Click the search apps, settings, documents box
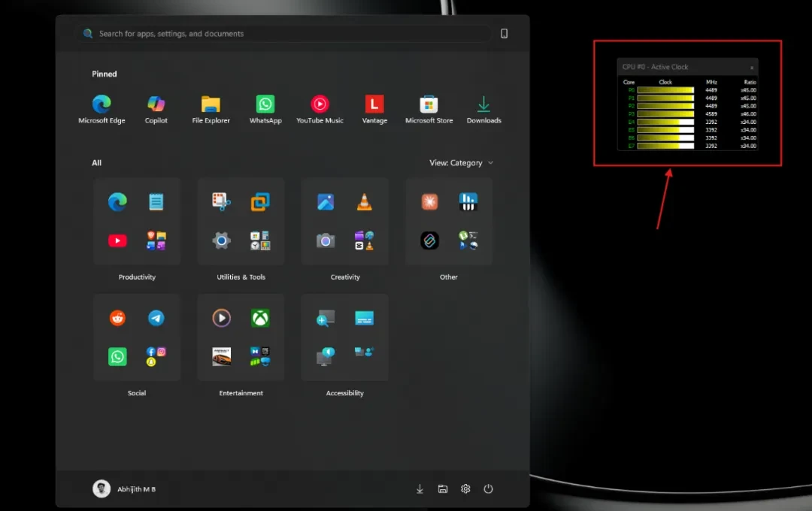Image resolution: width=812 pixels, height=511 pixels. pos(283,34)
